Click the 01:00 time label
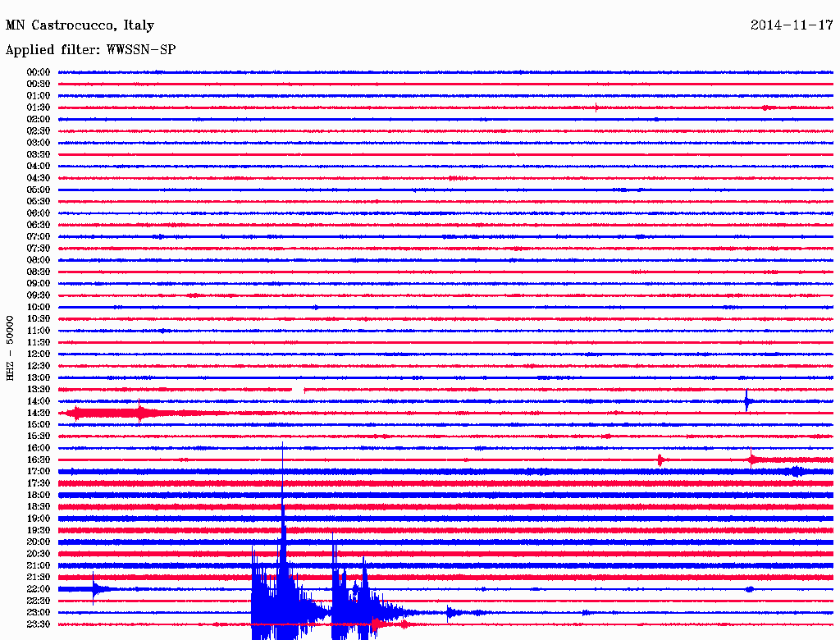 coord(39,95)
